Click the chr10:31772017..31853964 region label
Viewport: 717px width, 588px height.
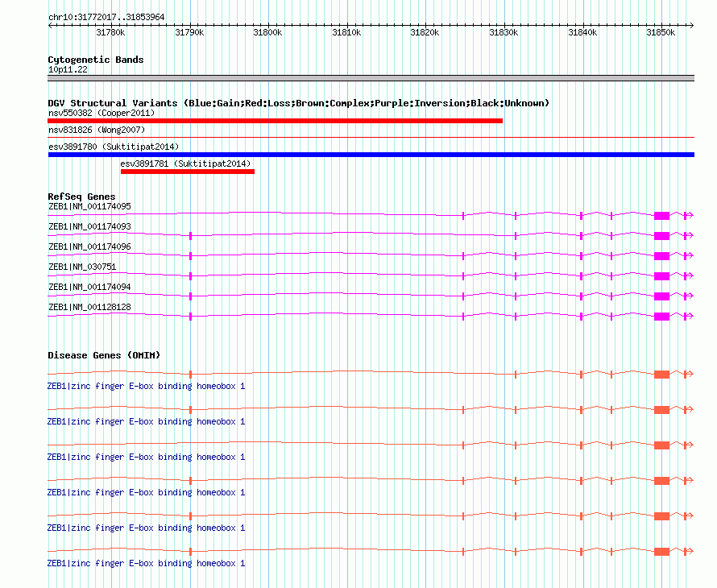[106, 17]
